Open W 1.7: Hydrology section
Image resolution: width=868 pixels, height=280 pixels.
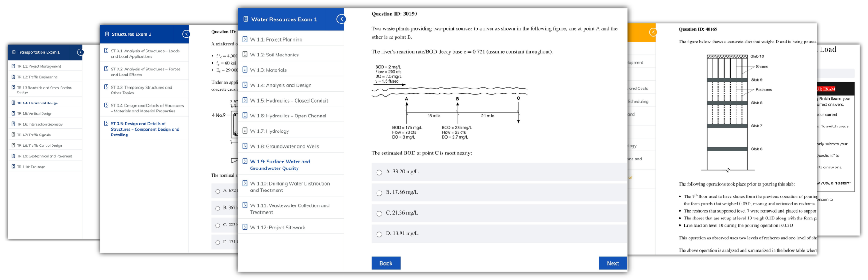[269, 131]
